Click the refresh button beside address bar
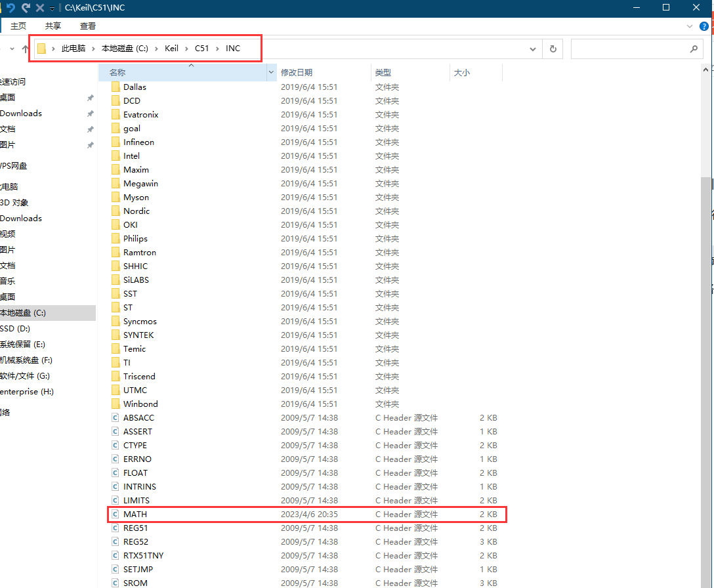 (553, 49)
